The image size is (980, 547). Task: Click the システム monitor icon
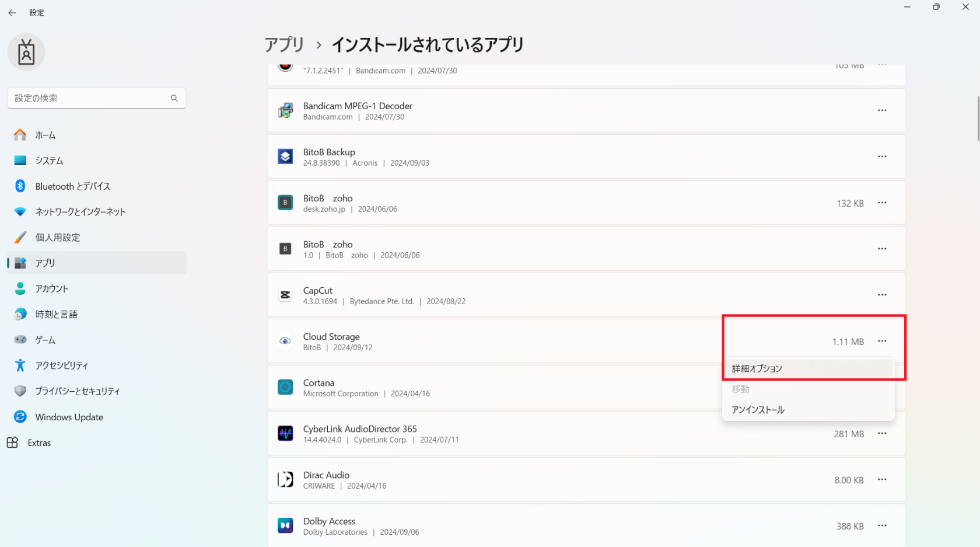[x=20, y=161]
